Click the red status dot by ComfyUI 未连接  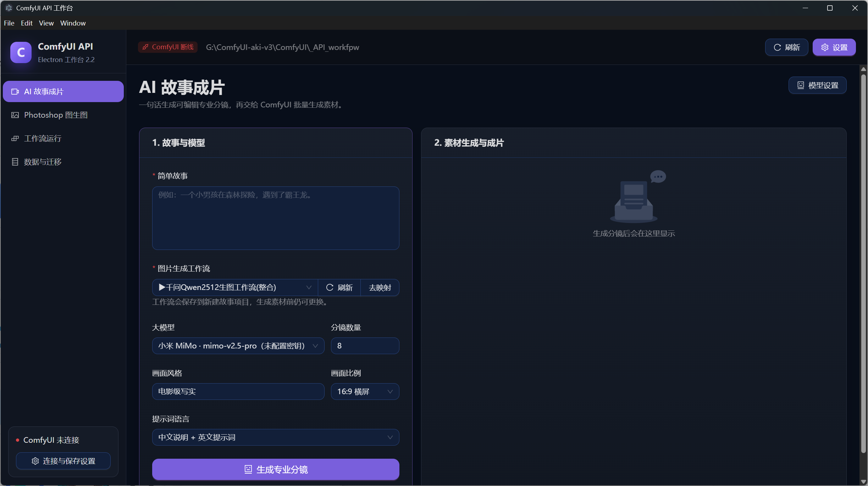(17, 440)
